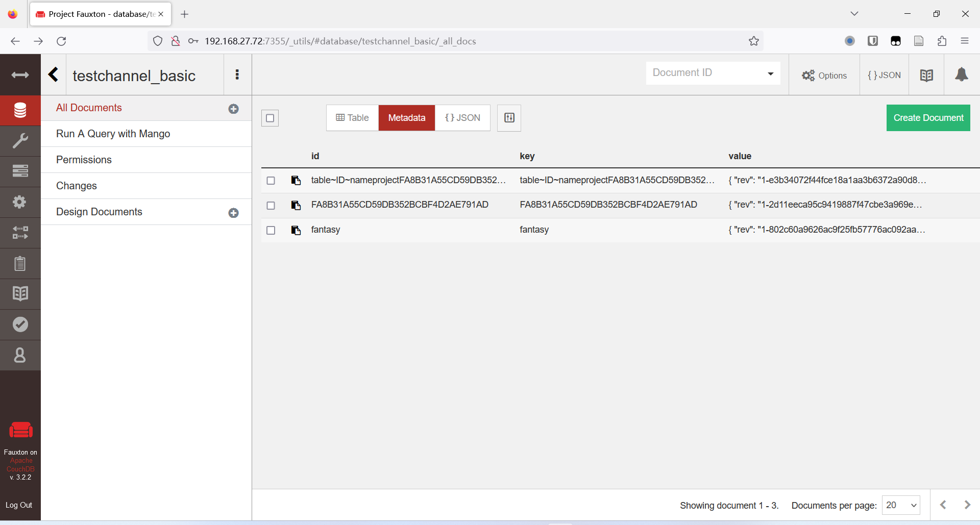Open the Replication icon in the sidebar
This screenshot has height=525, width=980.
pos(20,233)
